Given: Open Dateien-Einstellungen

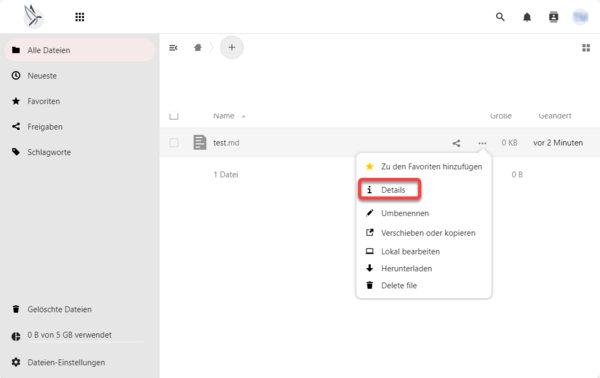Looking at the screenshot, I should 80,362.
